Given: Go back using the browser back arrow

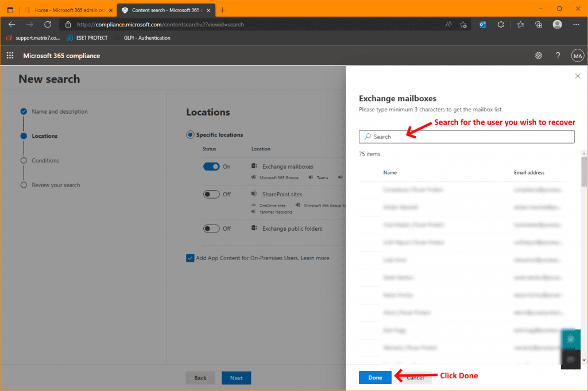Looking at the screenshot, I should pos(11,24).
